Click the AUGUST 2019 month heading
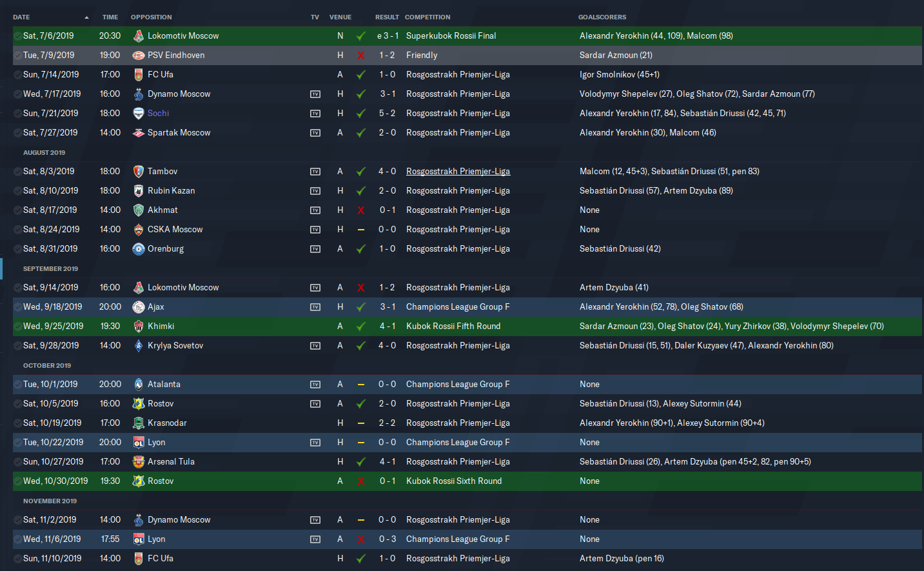 (x=44, y=153)
